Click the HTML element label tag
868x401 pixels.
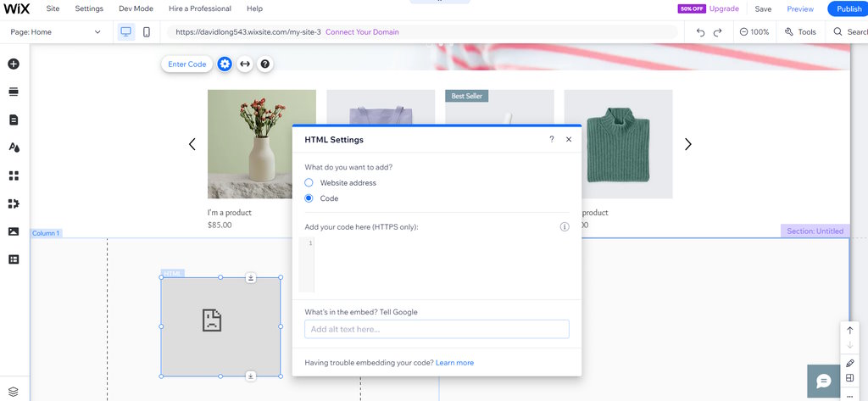coord(173,274)
